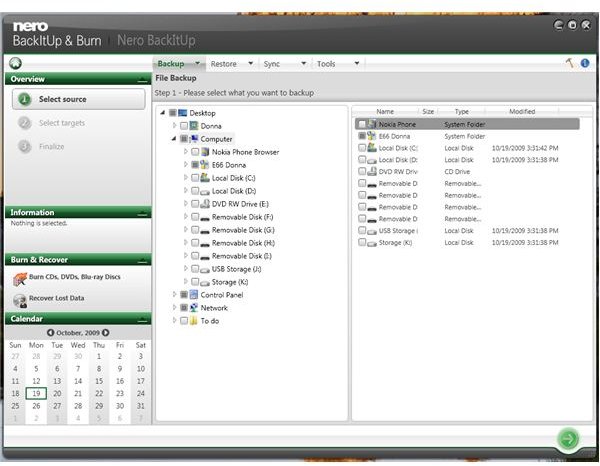Toggle the Local Disk (C:) tree checkbox
The width and height of the screenshot is (600, 466).
[195, 178]
